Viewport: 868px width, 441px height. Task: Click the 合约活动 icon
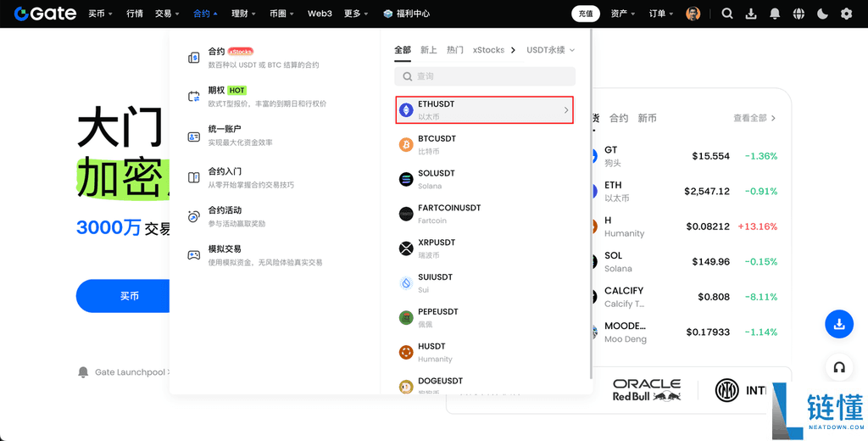[x=194, y=216]
